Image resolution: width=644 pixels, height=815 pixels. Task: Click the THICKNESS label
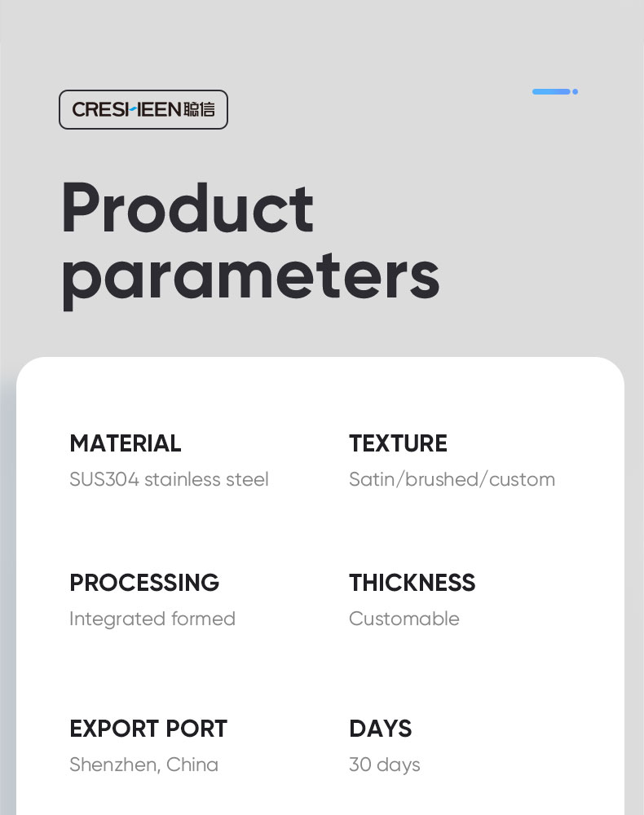(412, 583)
